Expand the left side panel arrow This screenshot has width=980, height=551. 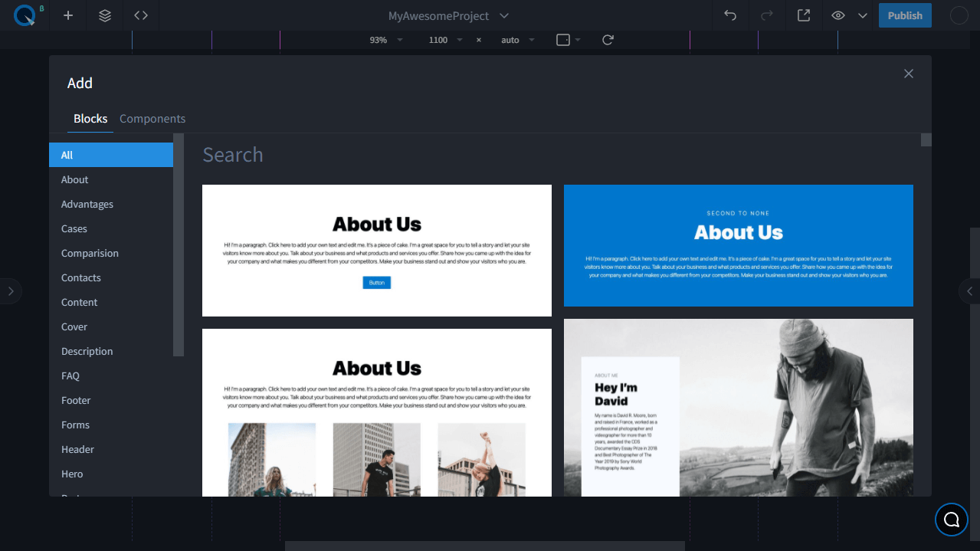[11, 291]
